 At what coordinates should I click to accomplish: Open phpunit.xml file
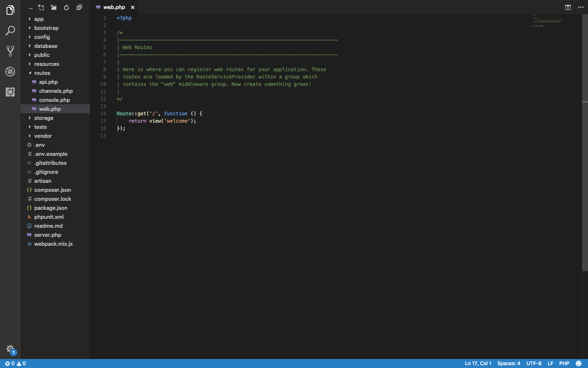(x=55, y=217)
